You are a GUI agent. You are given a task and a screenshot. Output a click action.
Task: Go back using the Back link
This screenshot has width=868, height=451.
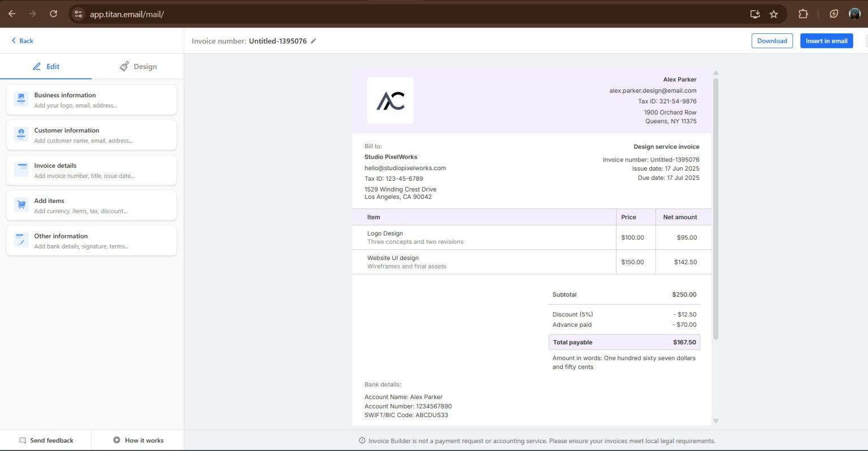pos(22,41)
